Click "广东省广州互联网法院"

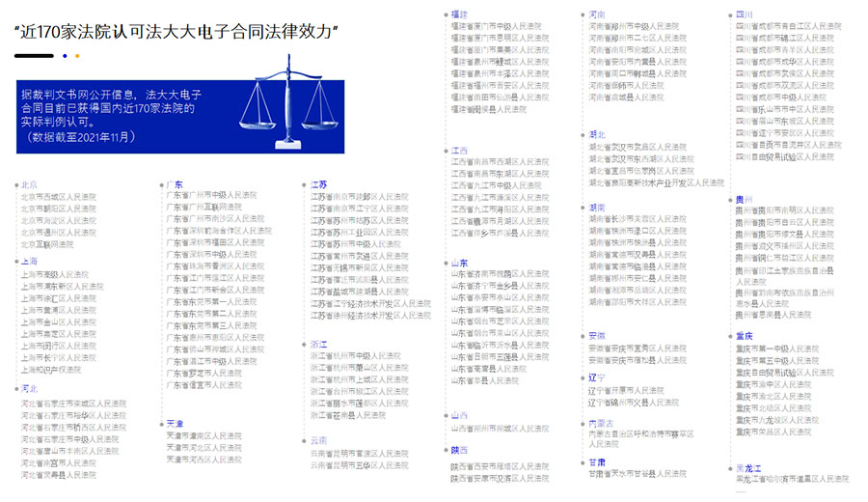click(x=203, y=207)
